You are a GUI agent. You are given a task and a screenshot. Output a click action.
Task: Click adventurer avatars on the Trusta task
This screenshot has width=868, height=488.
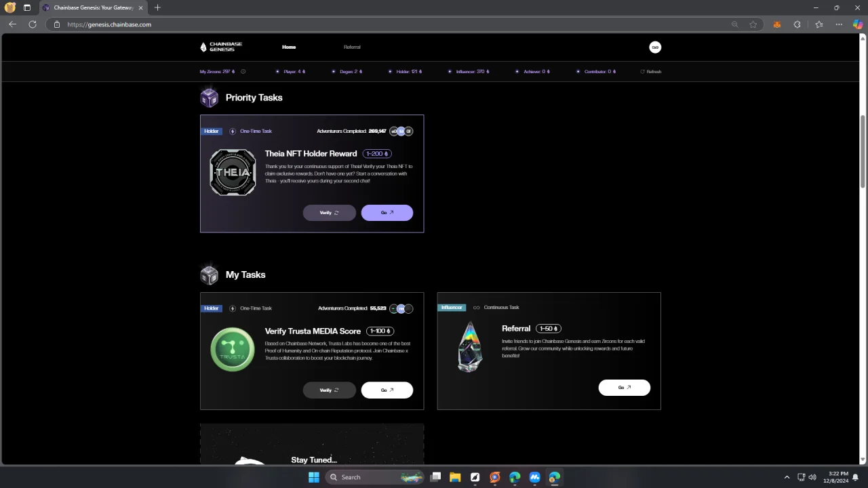click(401, 308)
